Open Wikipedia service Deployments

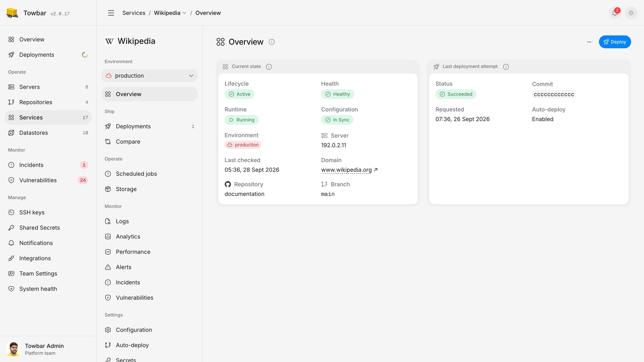pyautogui.click(x=149, y=126)
